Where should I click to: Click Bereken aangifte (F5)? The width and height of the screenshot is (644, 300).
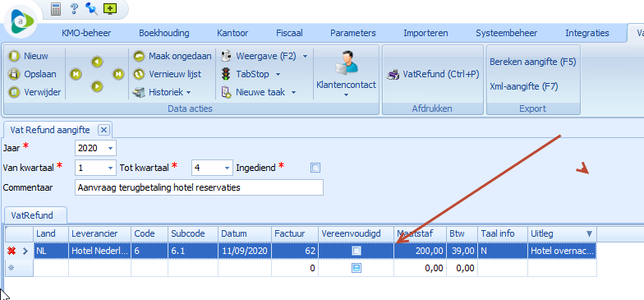point(532,62)
